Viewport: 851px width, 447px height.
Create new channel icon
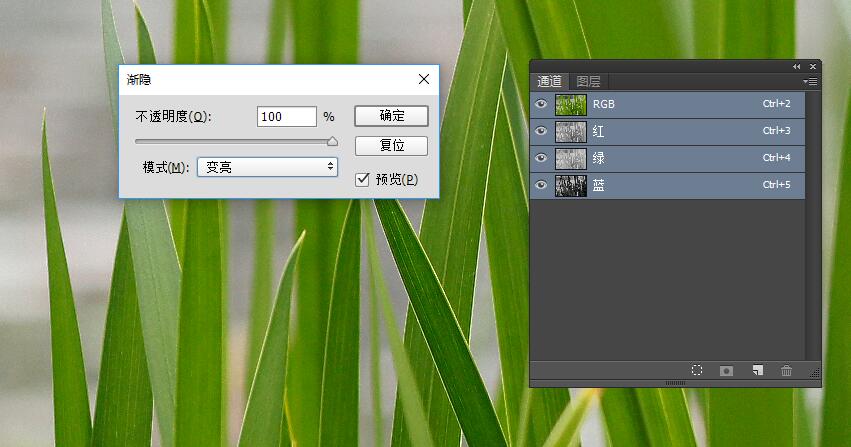758,370
